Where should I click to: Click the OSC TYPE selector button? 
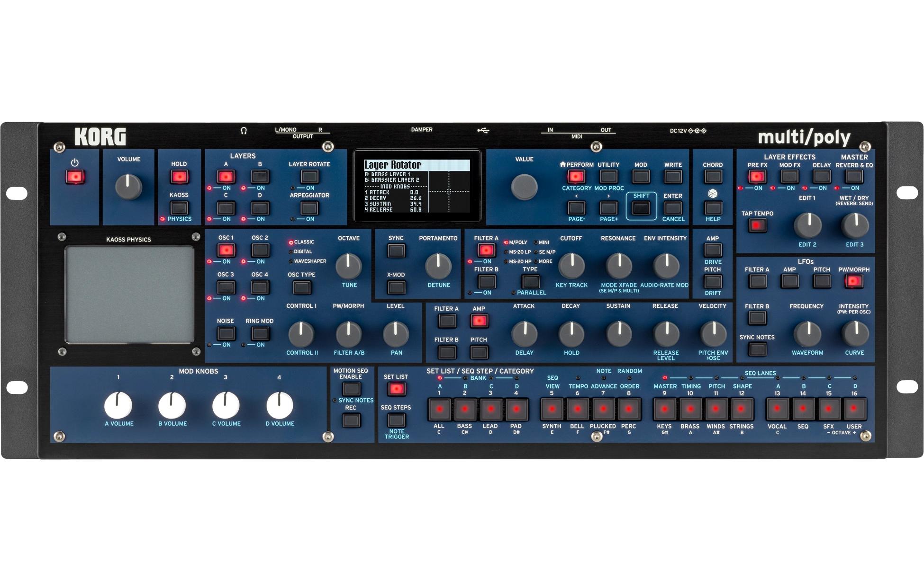301,287
